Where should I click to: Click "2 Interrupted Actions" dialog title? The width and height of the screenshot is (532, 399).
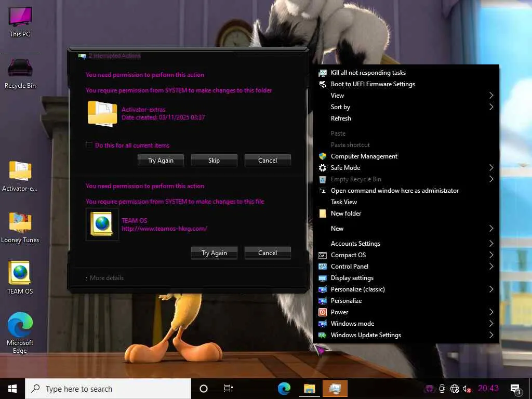(115, 56)
